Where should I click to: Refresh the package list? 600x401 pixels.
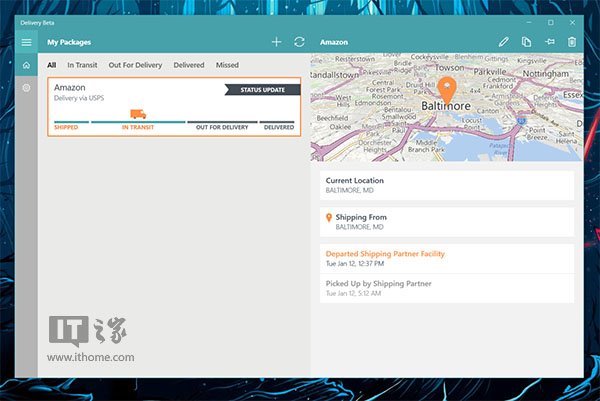299,42
